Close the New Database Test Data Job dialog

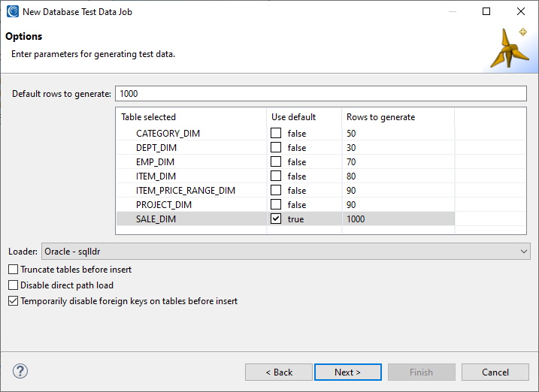[x=521, y=11]
